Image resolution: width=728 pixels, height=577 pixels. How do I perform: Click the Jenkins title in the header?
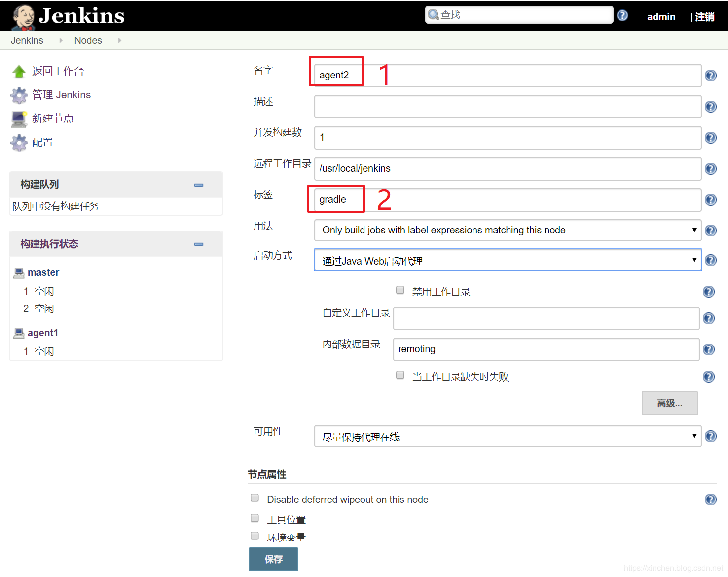tap(81, 16)
